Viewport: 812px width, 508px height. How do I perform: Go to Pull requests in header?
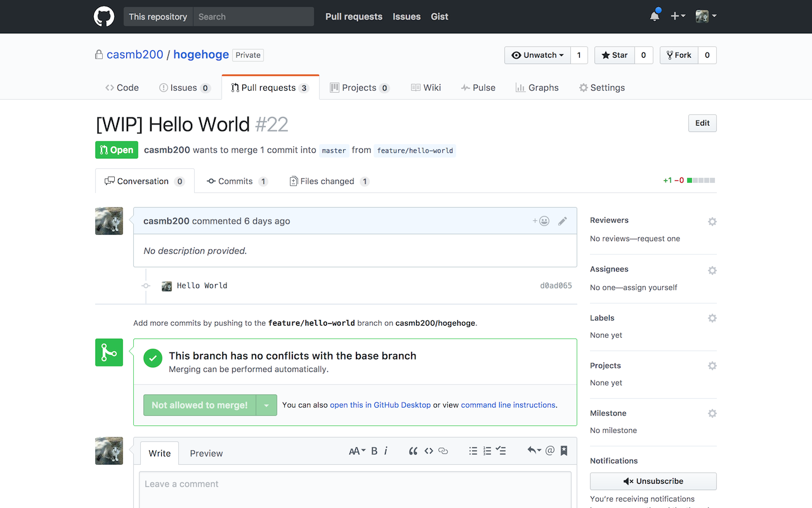coord(354,17)
